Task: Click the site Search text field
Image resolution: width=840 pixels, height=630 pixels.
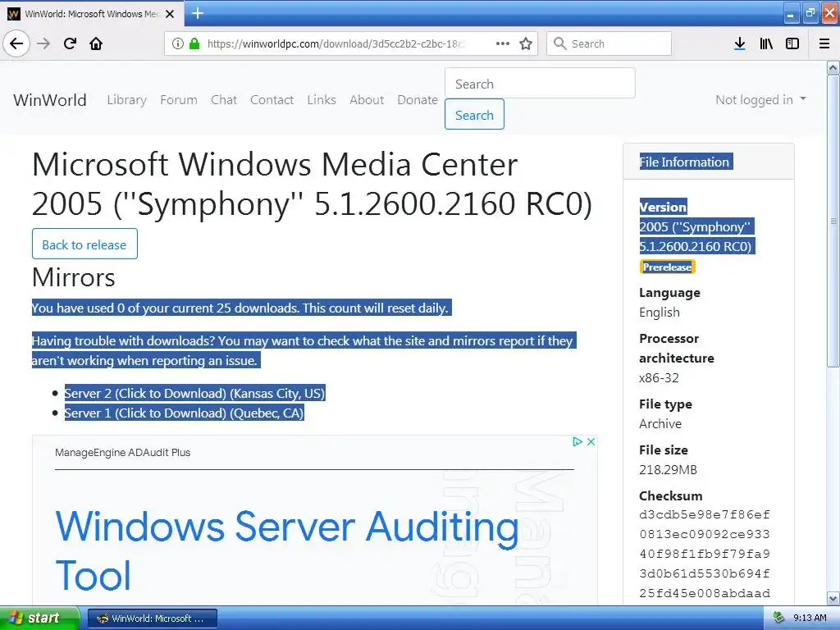Action: 540,84
